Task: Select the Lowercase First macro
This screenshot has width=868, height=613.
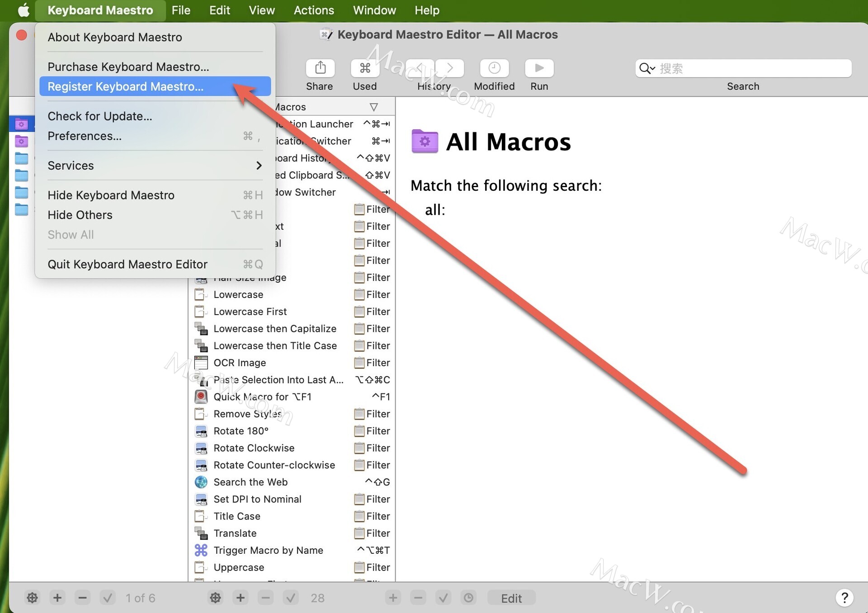Action: coord(292,312)
